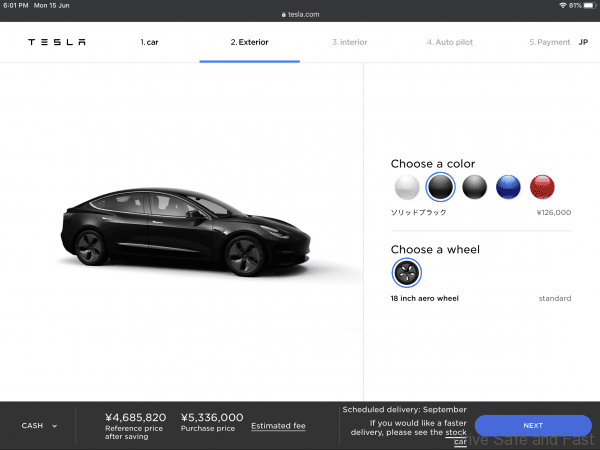The width and height of the screenshot is (600, 450).
Task: Open the 3. interior step
Action: (350, 42)
